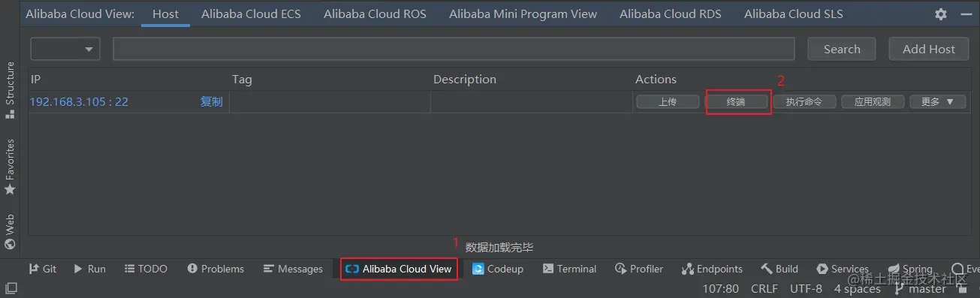Open the settings gear icon
The width and height of the screenshot is (980, 298).
click(x=941, y=14)
